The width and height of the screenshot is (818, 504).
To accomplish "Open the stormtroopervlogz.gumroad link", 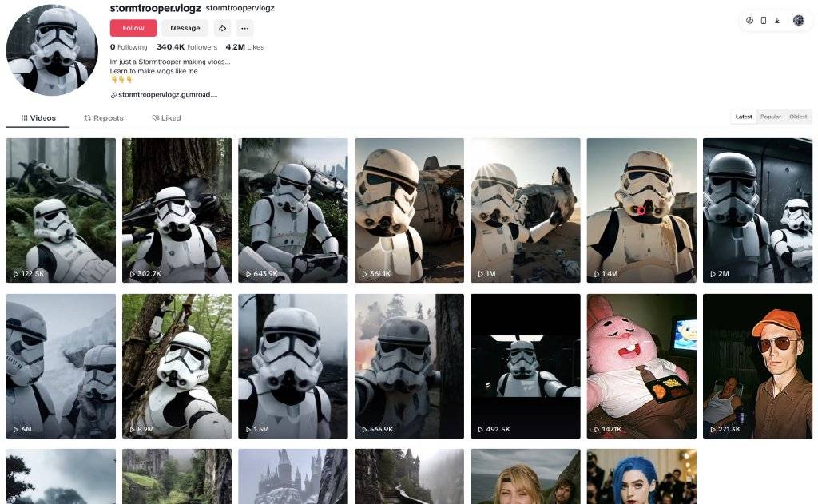I will pos(168,95).
